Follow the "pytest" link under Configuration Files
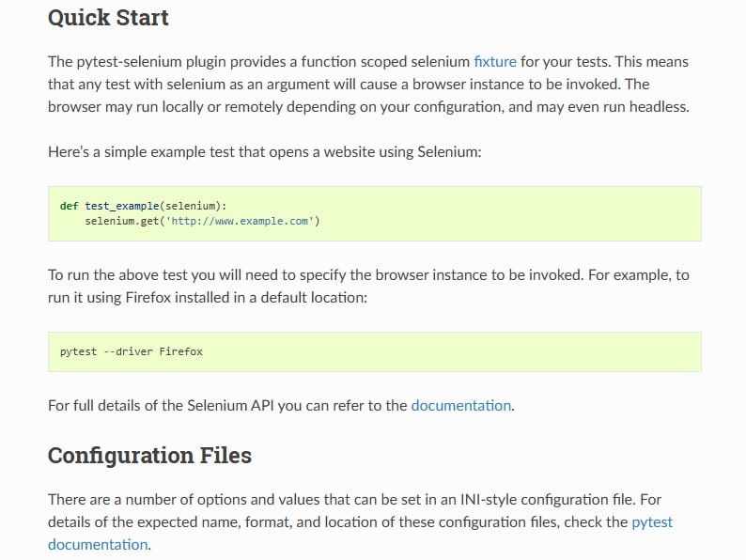Viewport: 746px width, 560px height. click(652, 522)
